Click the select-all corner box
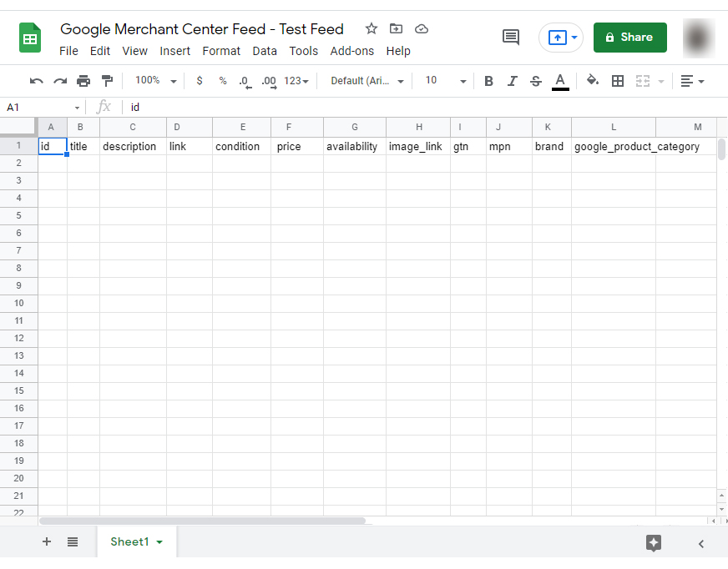 click(18, 127)
